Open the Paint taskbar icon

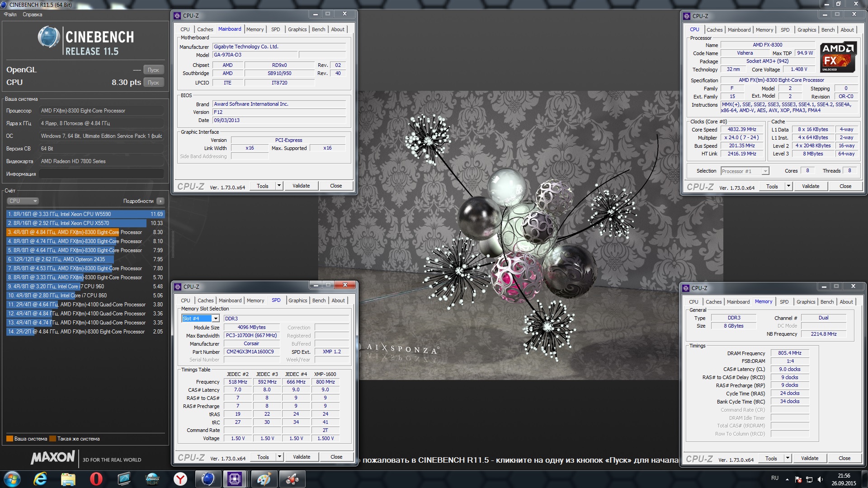[x=264, y=479]
